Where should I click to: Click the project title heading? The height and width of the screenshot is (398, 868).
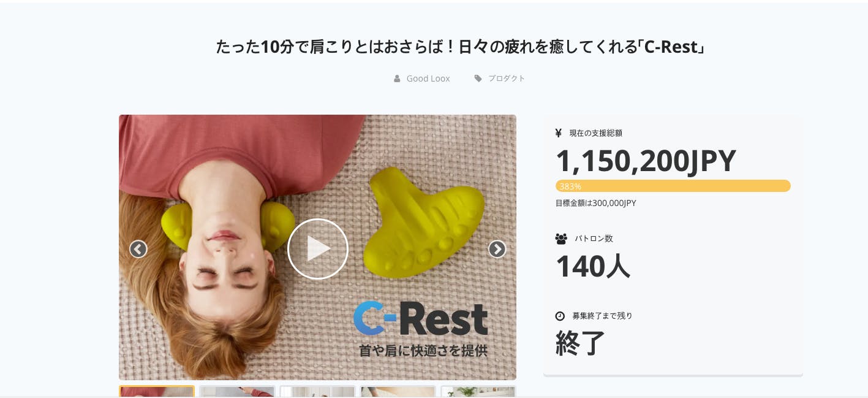coord(460,47)
